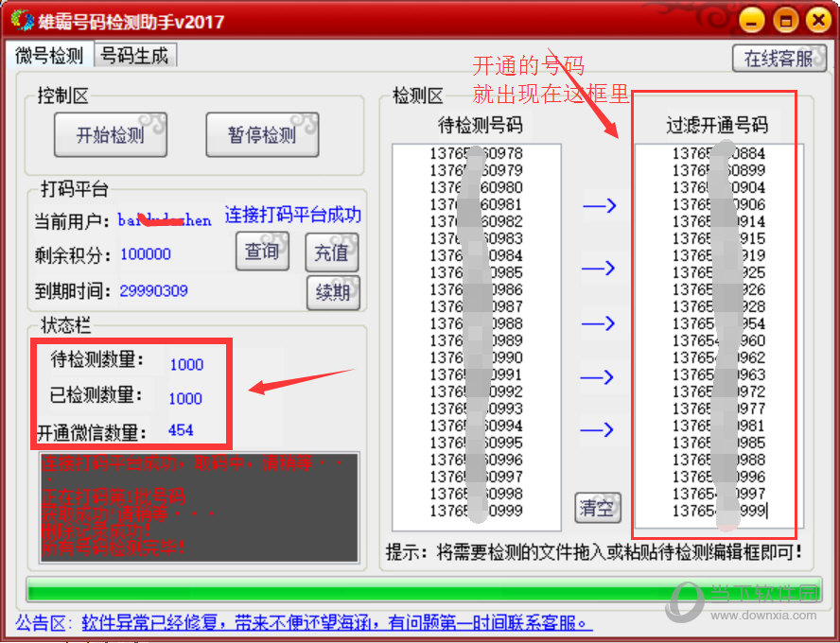840x643 pixels.
Task: Click the topmost blue transfer arrow
Action: pos(600,206)
